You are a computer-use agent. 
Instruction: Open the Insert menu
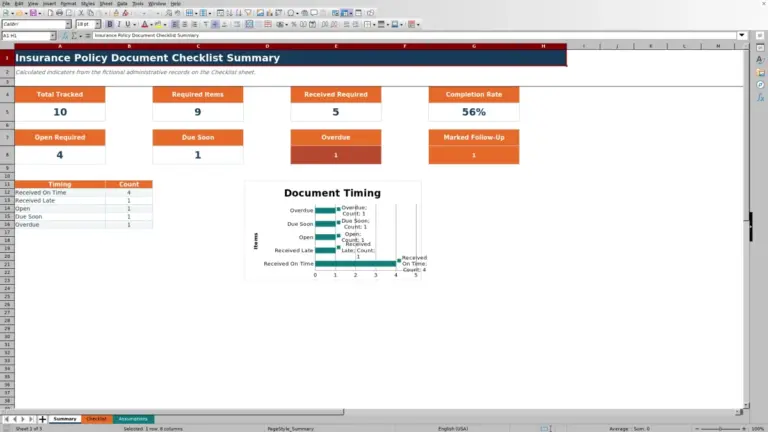(x=49, y=3)
